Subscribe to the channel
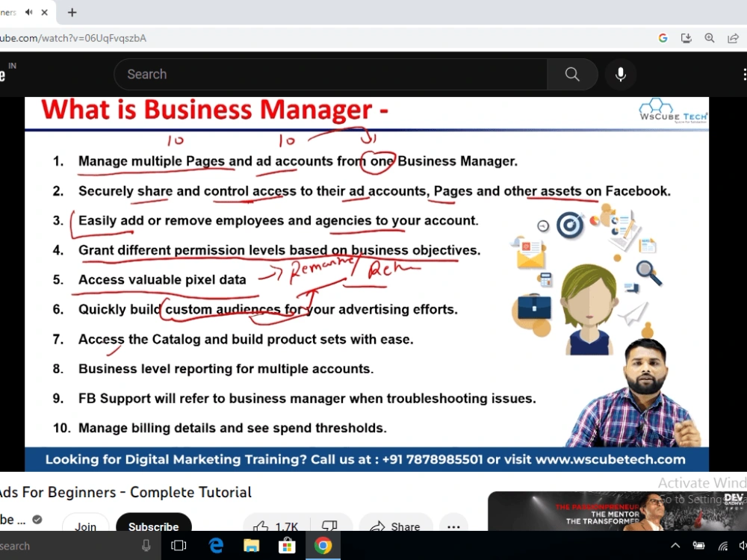Screen dimensions: 747x560 pos(153,524)
